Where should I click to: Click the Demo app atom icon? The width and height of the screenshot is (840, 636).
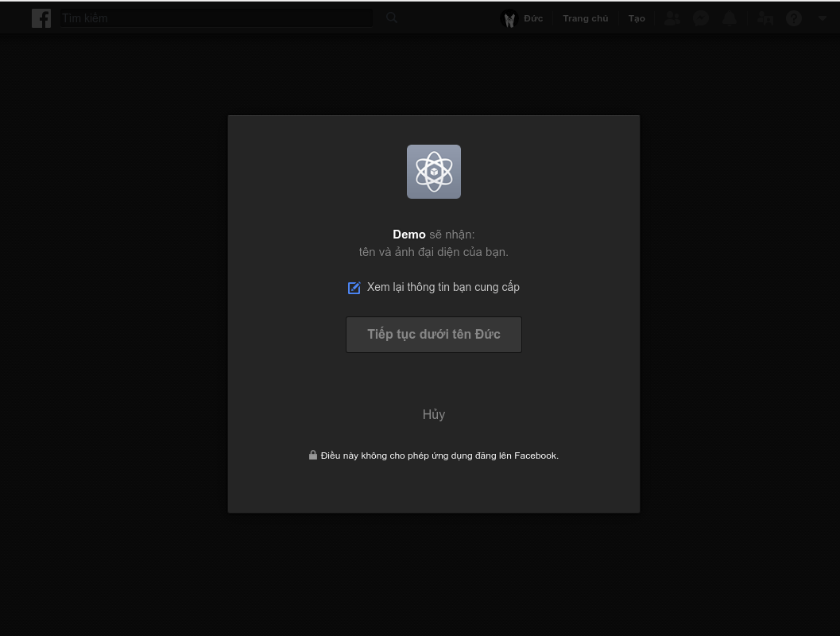433,172
